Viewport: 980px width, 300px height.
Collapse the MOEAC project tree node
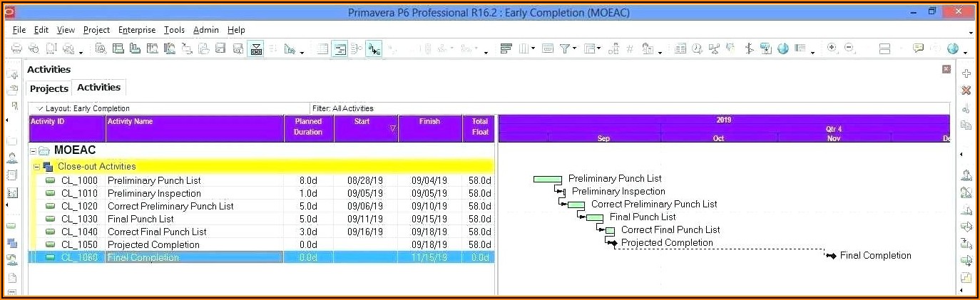click(33, 151)
